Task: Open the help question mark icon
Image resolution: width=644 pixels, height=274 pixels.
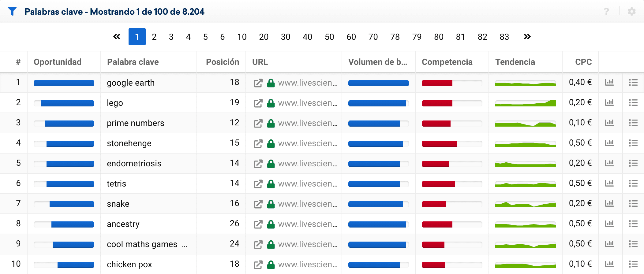Action: coord(606,12)
